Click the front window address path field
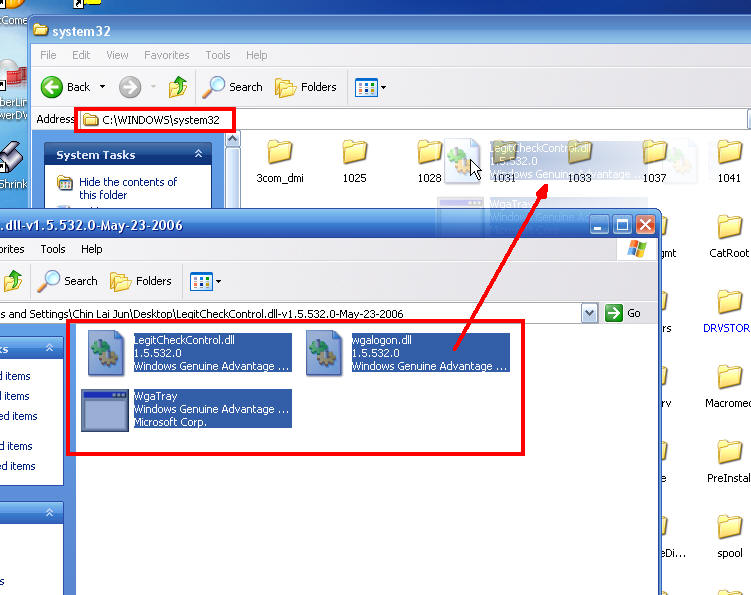This screenshot has width=751, height=595. coord(290,314)
